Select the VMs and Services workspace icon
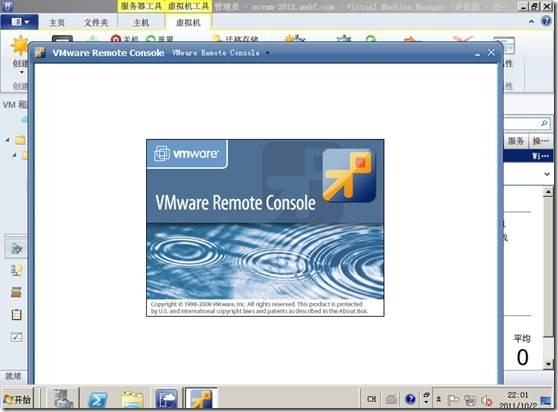The height and width of the screenshot is (412, 558). click(16, 248)
